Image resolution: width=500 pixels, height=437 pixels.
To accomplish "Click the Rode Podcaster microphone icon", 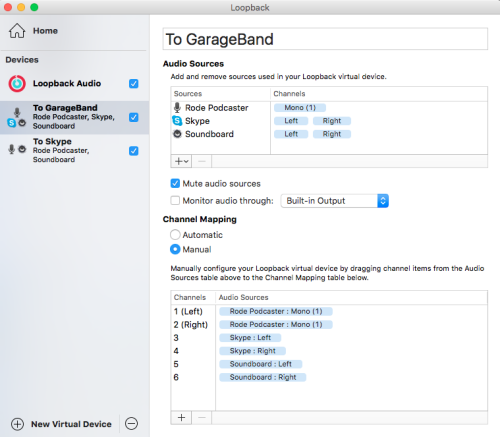I will click(x=177, y=107).
